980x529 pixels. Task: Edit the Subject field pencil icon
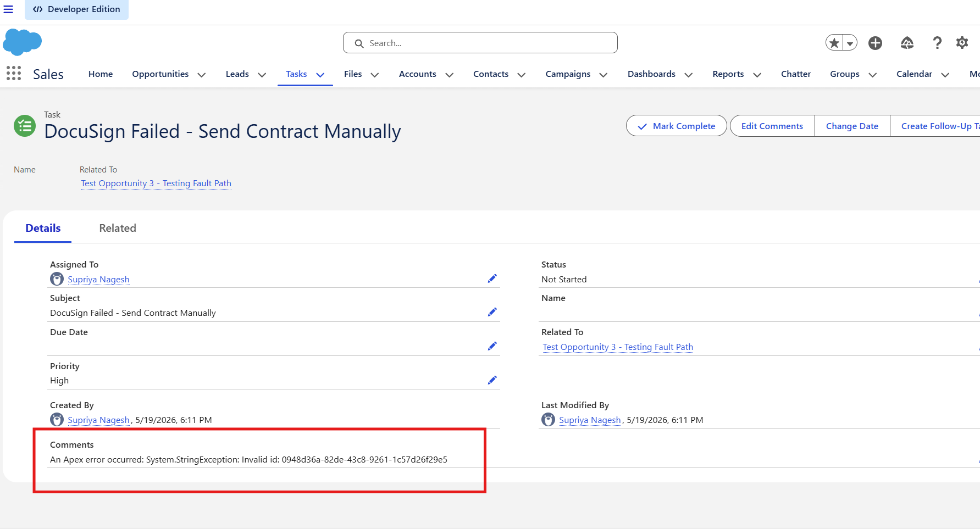click(492, 312)
